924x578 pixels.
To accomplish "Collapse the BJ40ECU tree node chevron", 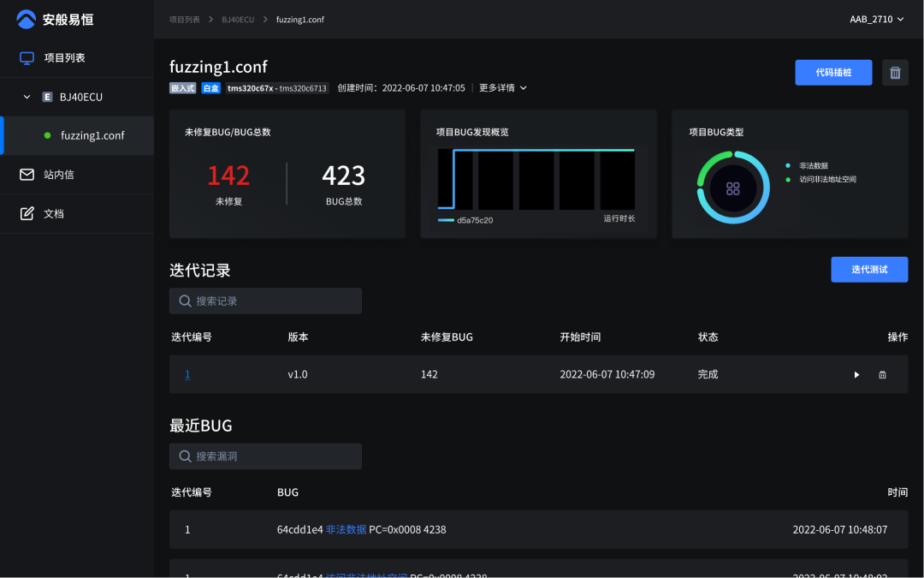I will coord(27,98).
